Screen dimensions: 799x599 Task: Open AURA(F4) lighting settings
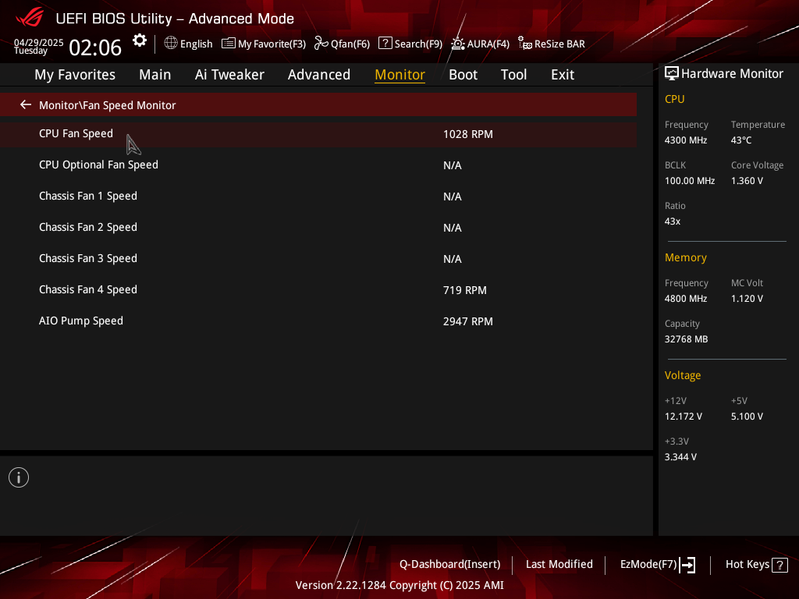[480, 44]
